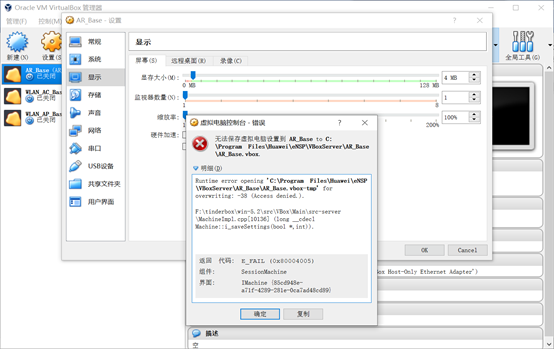The height and width of the screenshot is (363, 554).
Task: Increase 监视器数量 with up arrow
Action: pos(474,95)
